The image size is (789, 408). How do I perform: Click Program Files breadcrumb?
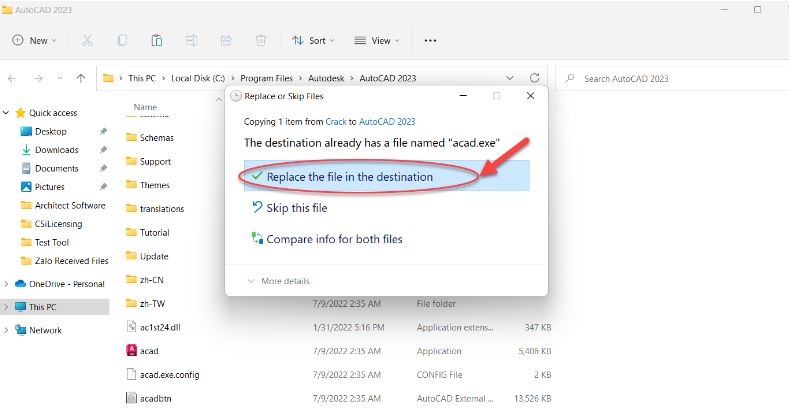click(x=266, y=78)
